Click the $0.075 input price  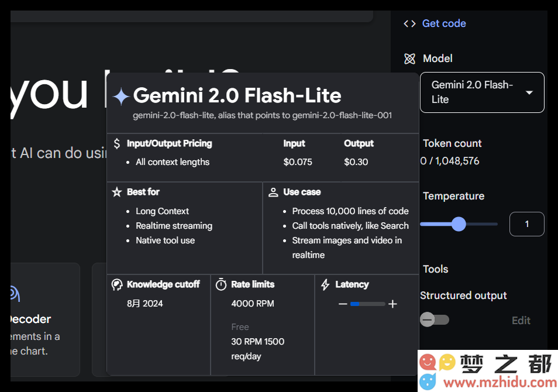298,162
